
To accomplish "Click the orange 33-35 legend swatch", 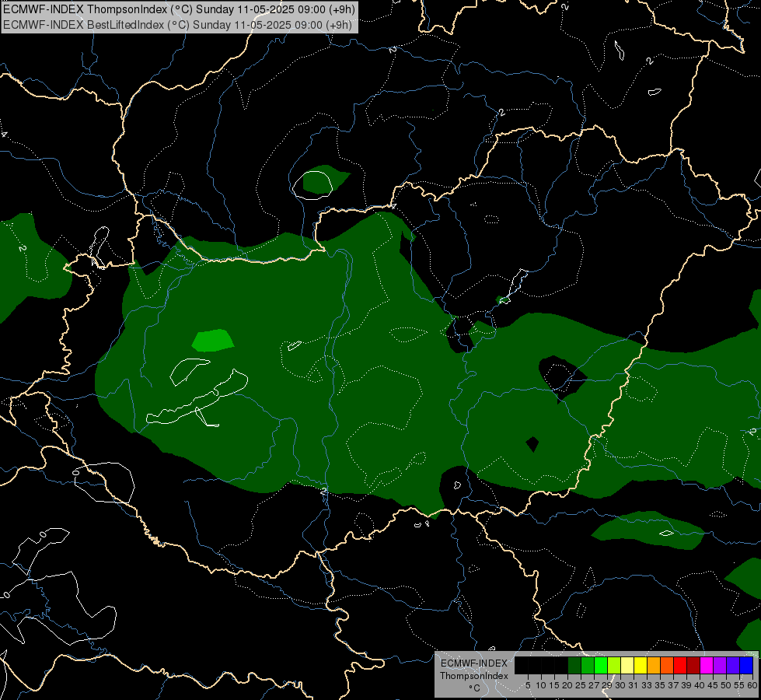I will pyautogui.click(x=654, y=665).
